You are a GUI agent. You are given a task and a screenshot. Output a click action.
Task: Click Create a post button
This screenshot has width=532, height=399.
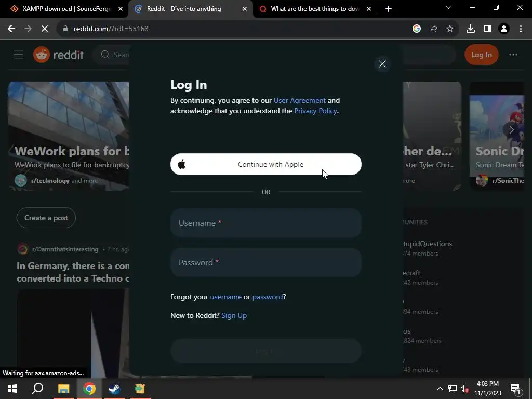tap(46, 218)
